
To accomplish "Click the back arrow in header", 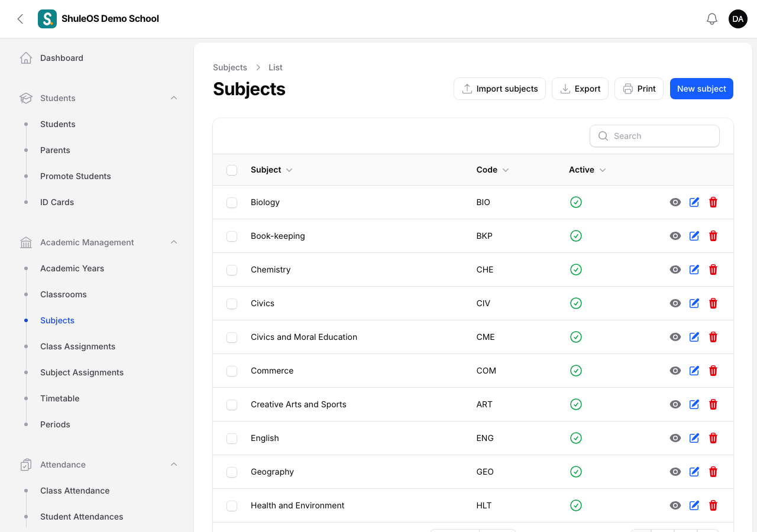I will (x=20, y=19).
